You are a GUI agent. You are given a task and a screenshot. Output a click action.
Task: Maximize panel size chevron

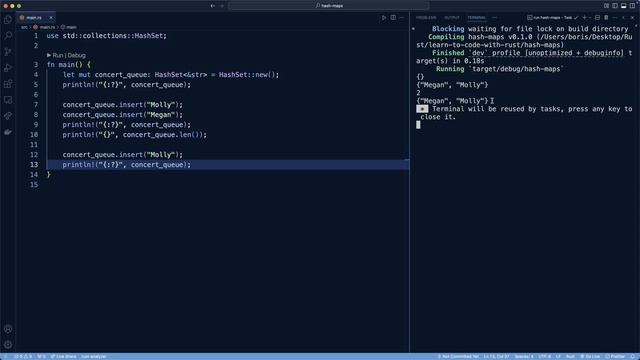tap(623, 18)
